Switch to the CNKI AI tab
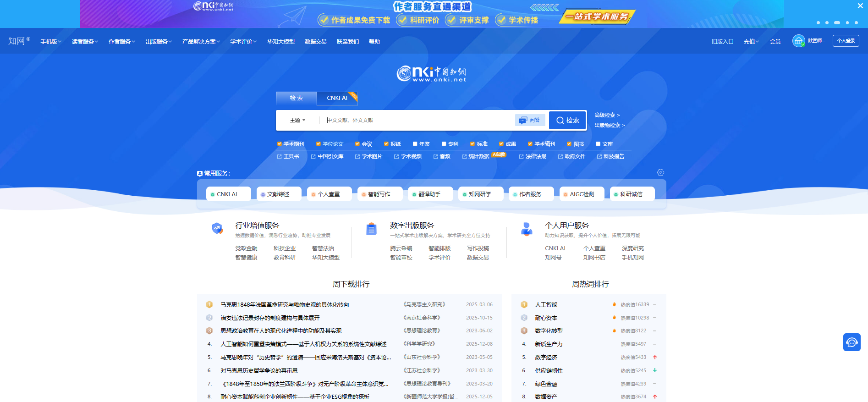868x402 pixels. (337, 98)
